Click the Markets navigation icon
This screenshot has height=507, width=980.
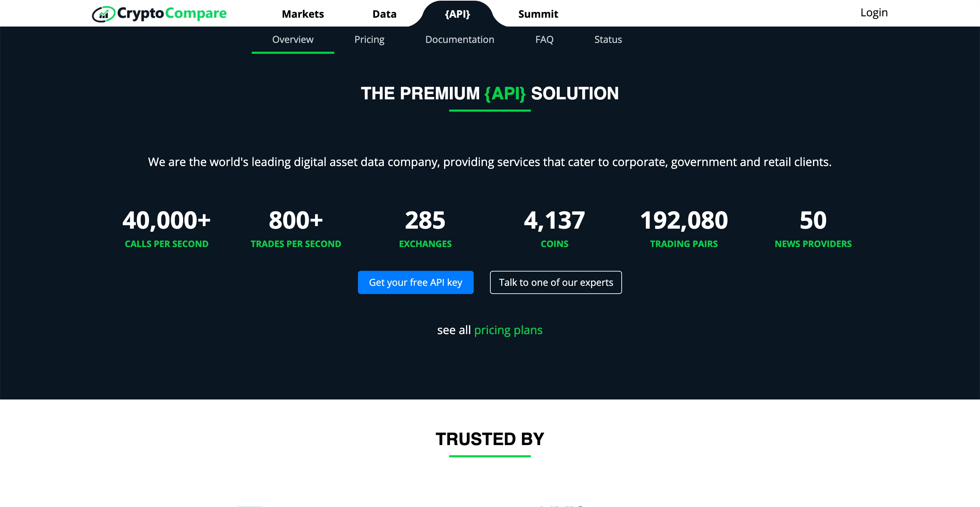click(x=301, y=14)
